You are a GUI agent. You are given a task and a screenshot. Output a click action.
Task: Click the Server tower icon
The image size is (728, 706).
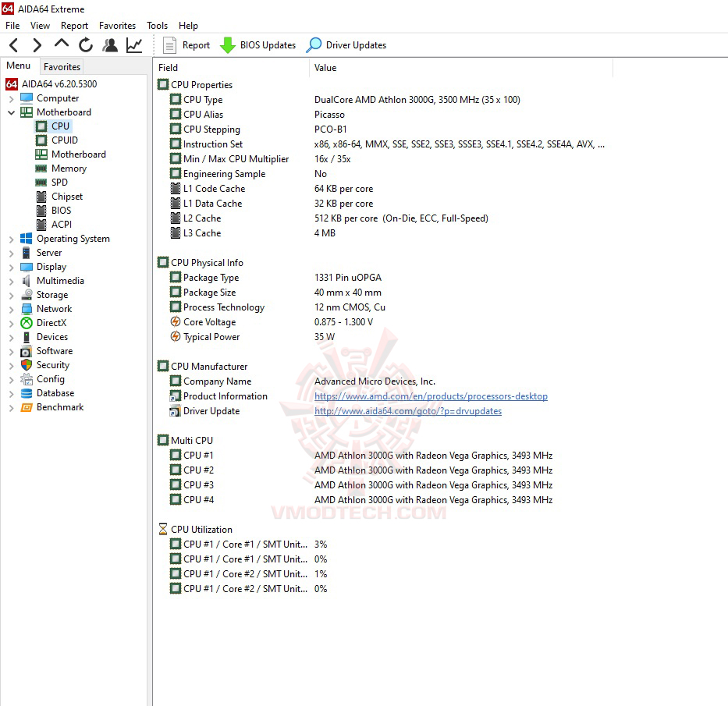click(x=27, y=253)
